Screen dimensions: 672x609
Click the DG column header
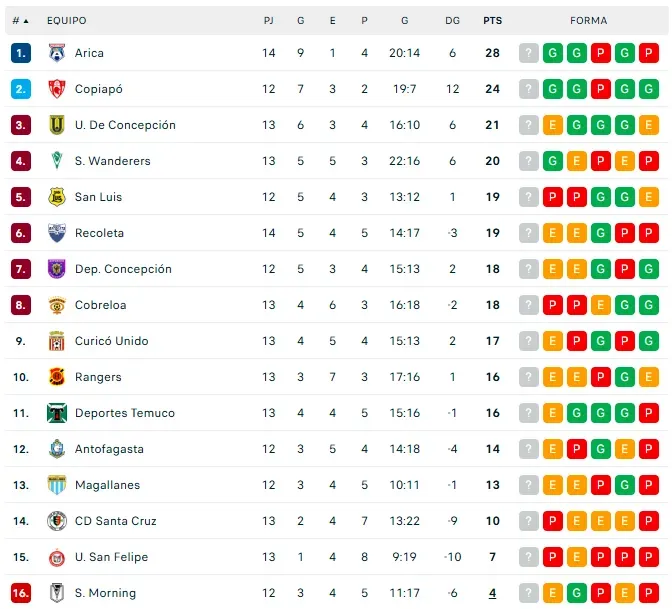coord(453,20)
